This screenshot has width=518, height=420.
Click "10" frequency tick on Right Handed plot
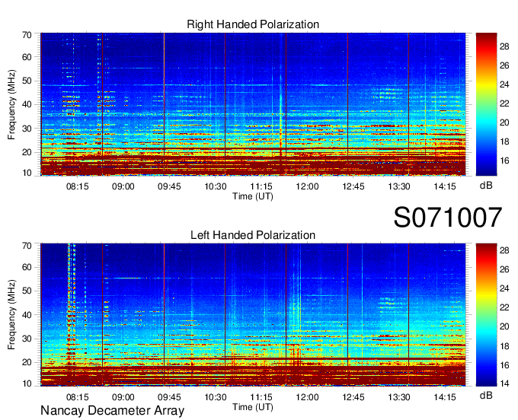click(27, 173)
